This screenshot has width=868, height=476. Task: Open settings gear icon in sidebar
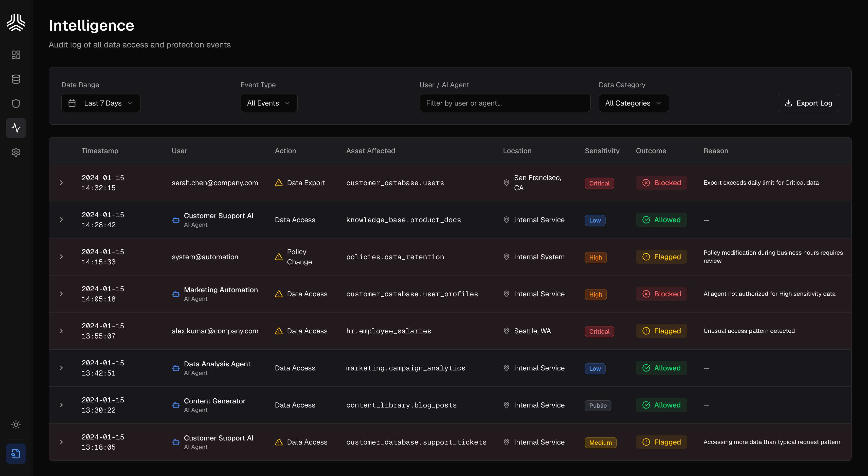tap(16, 152)
